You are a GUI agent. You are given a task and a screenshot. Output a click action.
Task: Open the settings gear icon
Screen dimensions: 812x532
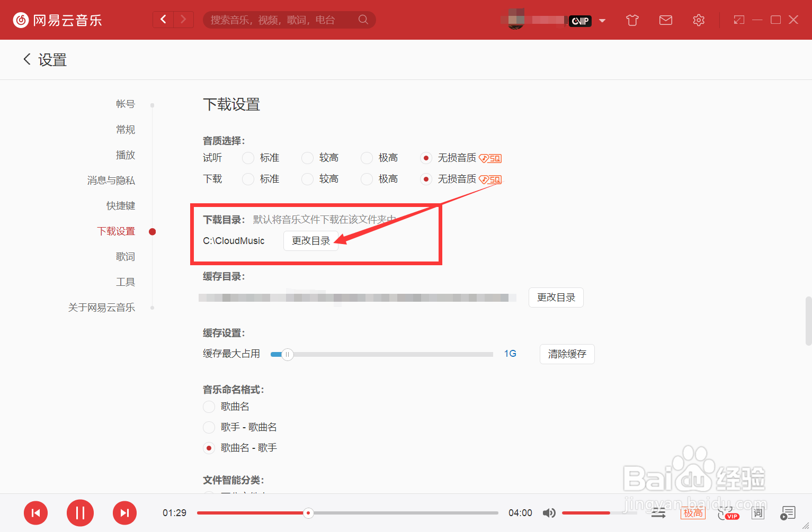coord(698,20)
